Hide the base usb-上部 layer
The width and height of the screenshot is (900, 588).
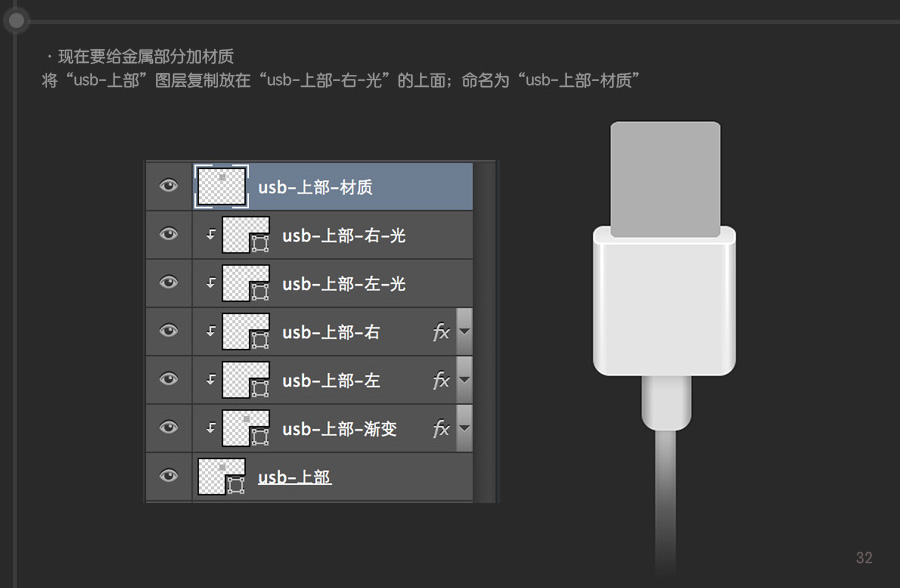[168, 475]
